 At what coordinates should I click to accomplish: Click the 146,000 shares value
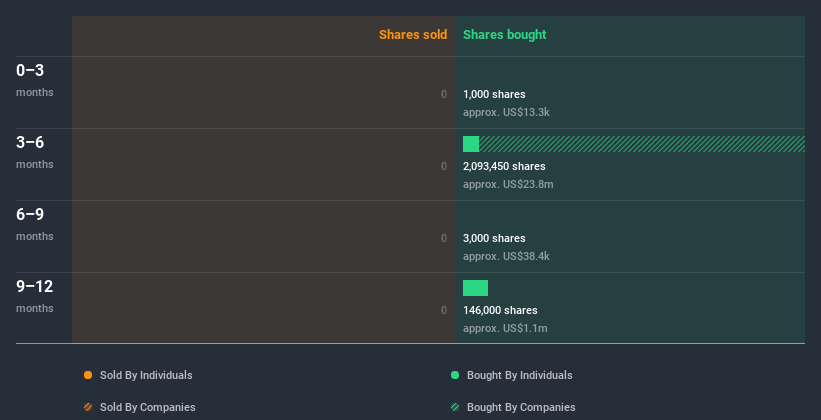500,310
